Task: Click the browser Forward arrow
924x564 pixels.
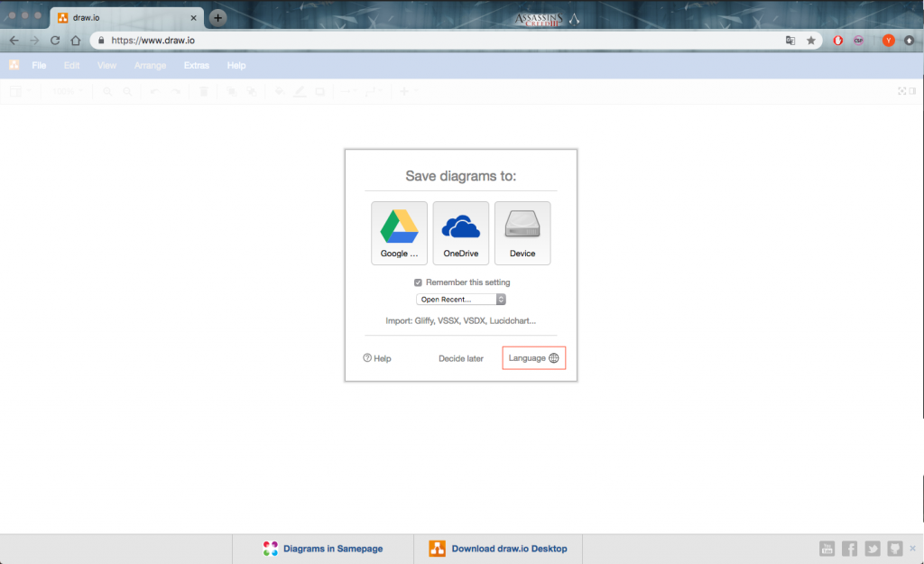Action: tap(35, 40)
